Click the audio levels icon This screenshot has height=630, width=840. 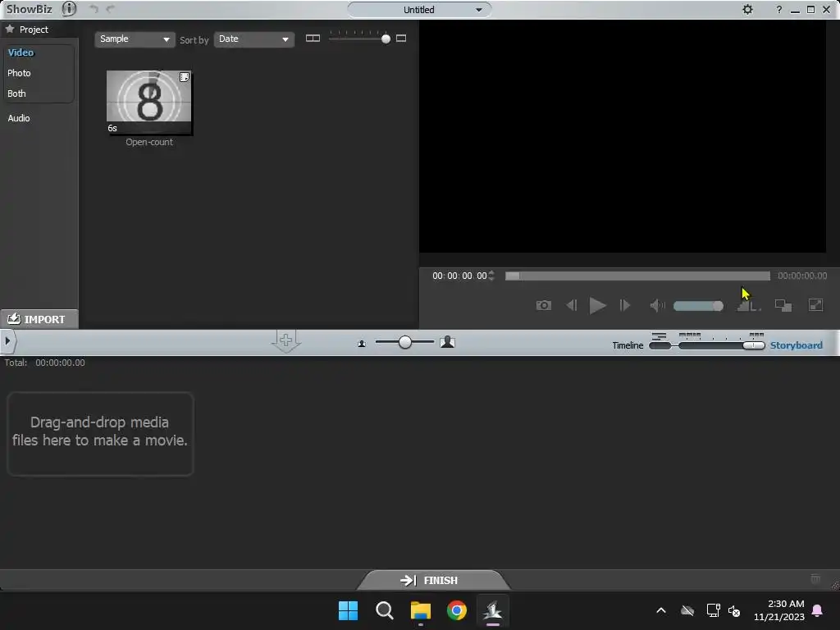point(749,305)
